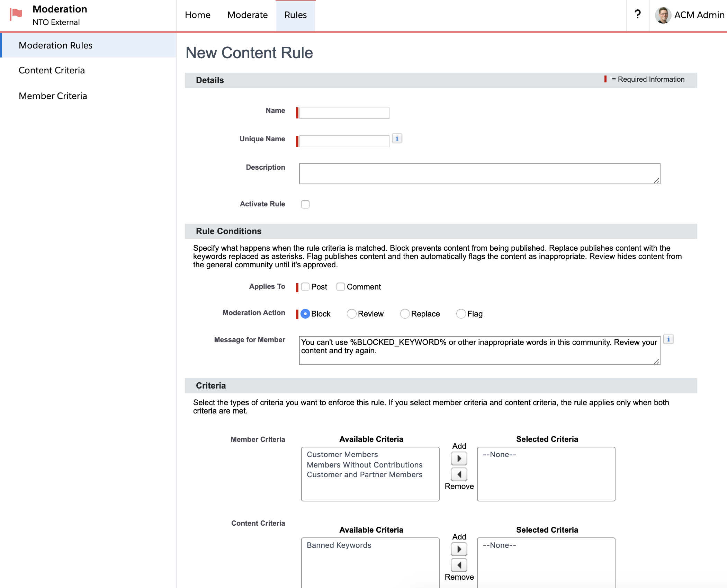727x588 pixels.
Task: Check the Comment applies-to checkbox
Action: tap(340, 287)
